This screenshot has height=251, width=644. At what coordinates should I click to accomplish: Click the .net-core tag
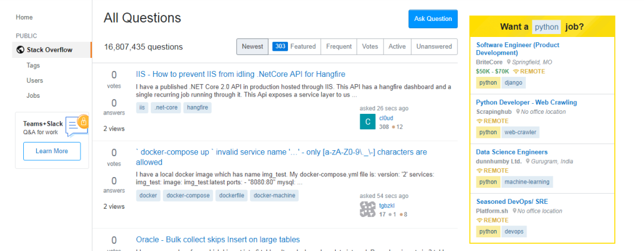point(166,108)
